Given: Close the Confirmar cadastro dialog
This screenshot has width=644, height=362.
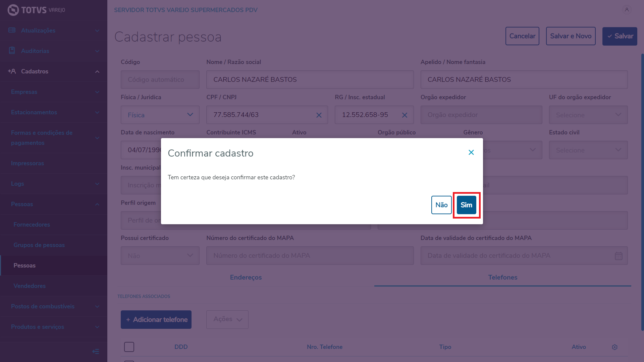Looking at the screenshot, I should pyautogui.click(x=471, y=153).
